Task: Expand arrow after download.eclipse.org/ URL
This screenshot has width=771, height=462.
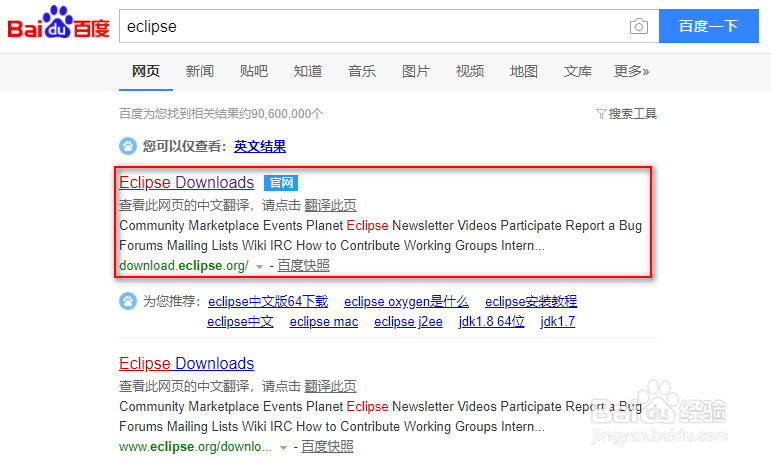Action: (259, 266)
